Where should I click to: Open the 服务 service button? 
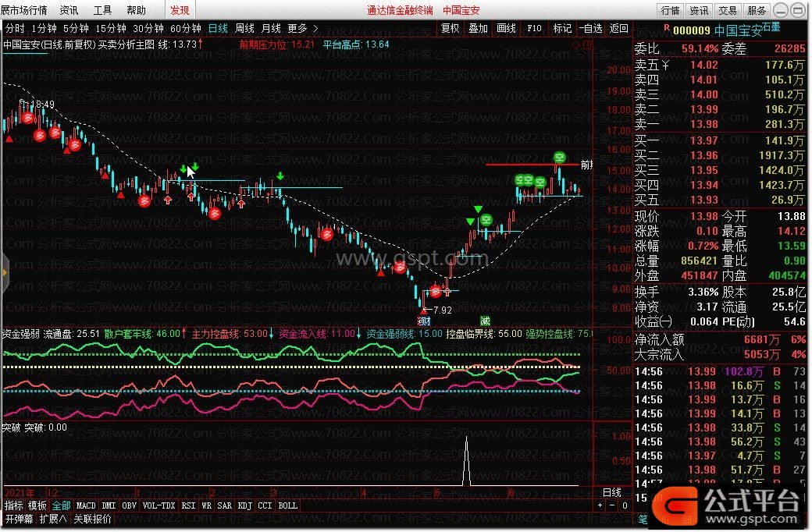tap(756, 10)
